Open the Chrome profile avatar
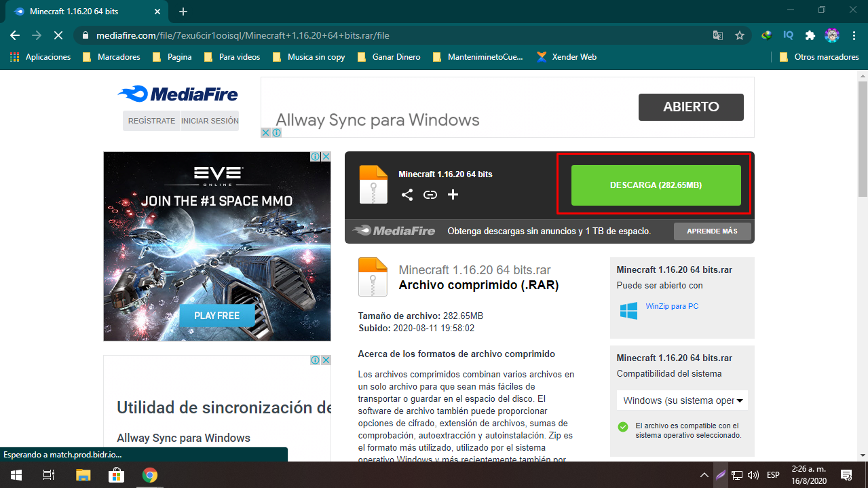The width and height of the screenshot is (868, 488). click(832, 35)
